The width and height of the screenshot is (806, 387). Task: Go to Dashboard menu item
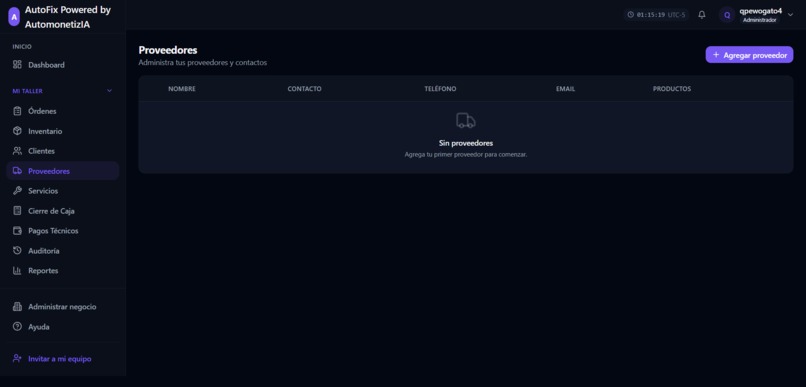(x=63, y=65)
